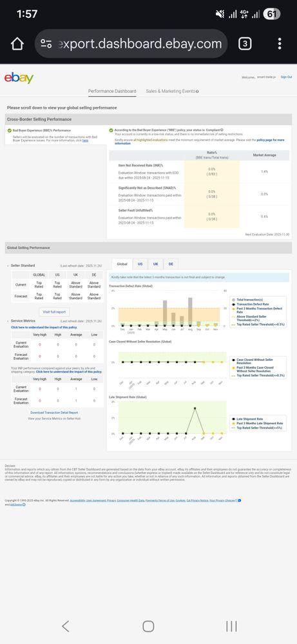Click the August peak point on Late Shipment chart
Viewport: 297px width, 644px height.
click(195, 408)
